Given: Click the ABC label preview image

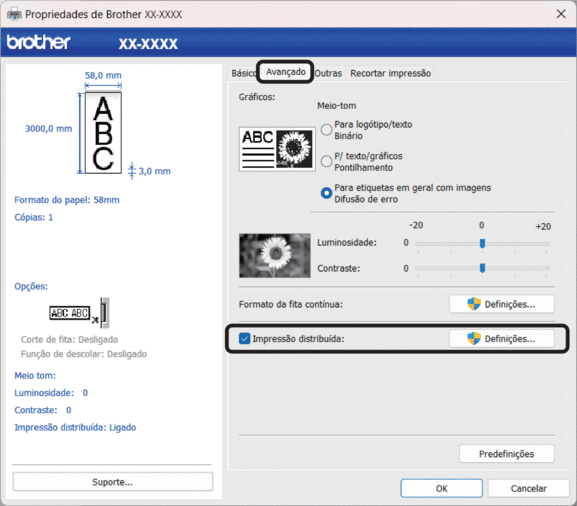Looking at the screenshot, I should 103,133.
